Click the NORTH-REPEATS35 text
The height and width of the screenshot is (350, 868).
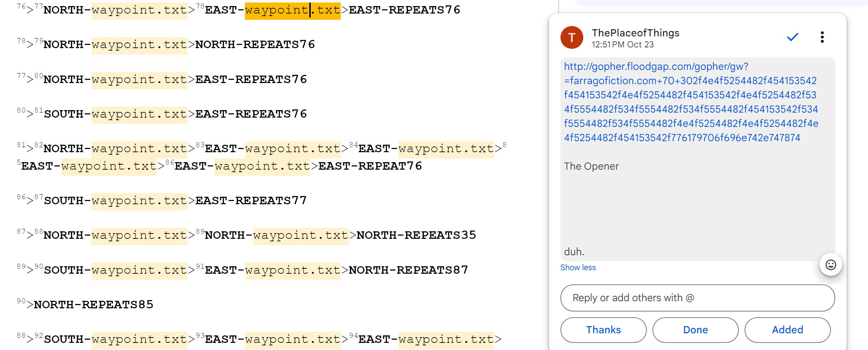(x=416, y=235)
